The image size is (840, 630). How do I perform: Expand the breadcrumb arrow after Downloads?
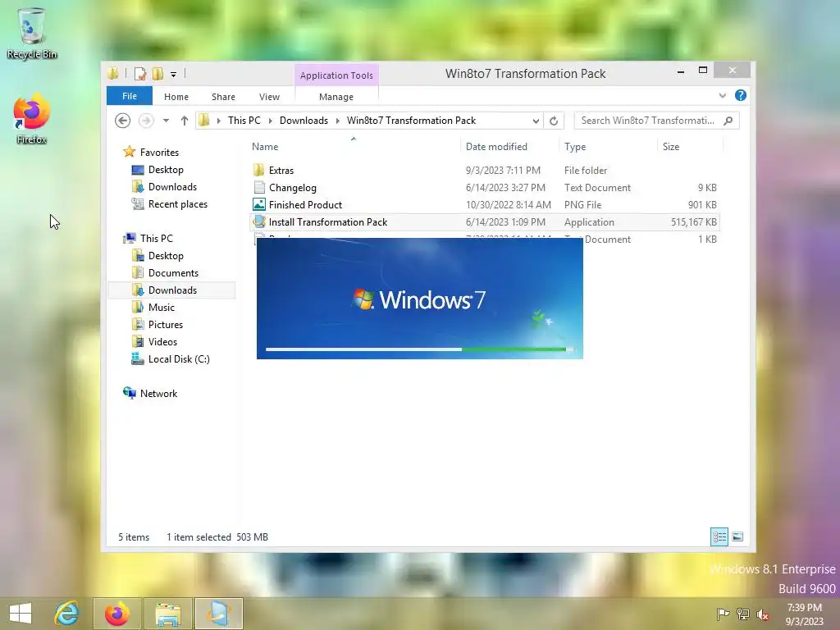click(337, 121)
